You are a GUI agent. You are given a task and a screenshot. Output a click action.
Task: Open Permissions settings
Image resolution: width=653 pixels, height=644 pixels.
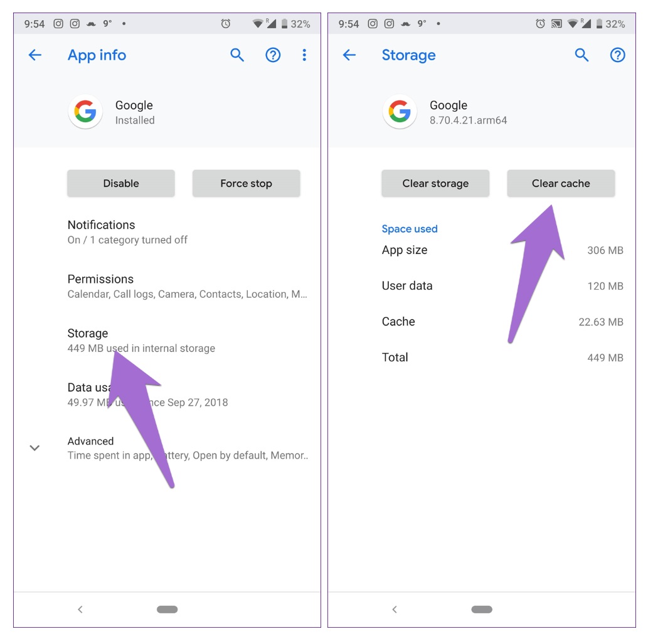pos(167,287)
